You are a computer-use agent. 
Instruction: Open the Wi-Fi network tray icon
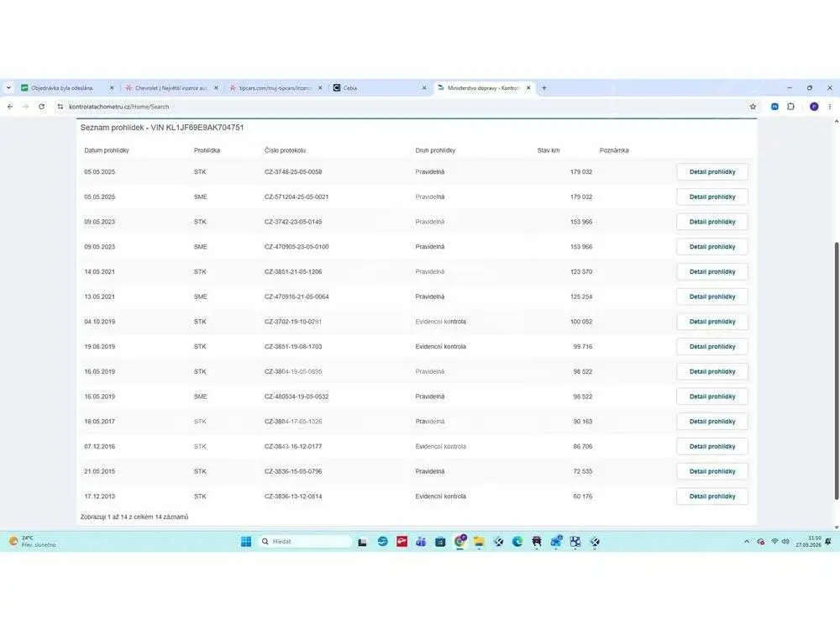pos(774,542)
